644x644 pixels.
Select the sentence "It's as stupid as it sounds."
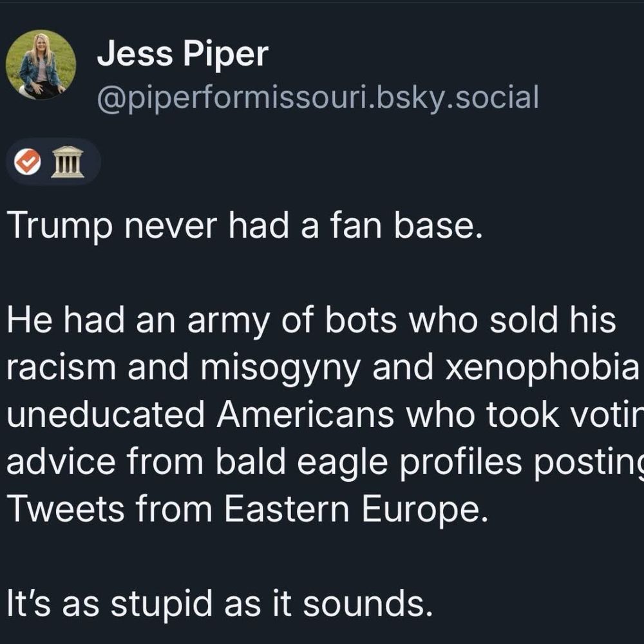click(x=217, y=603)
